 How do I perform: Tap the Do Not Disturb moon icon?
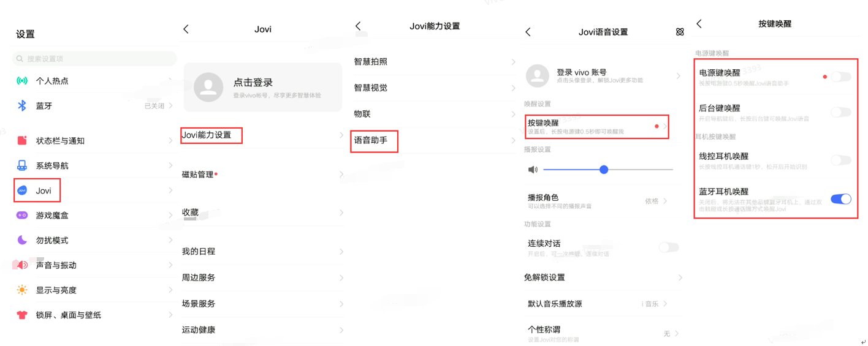click(22, 240)
